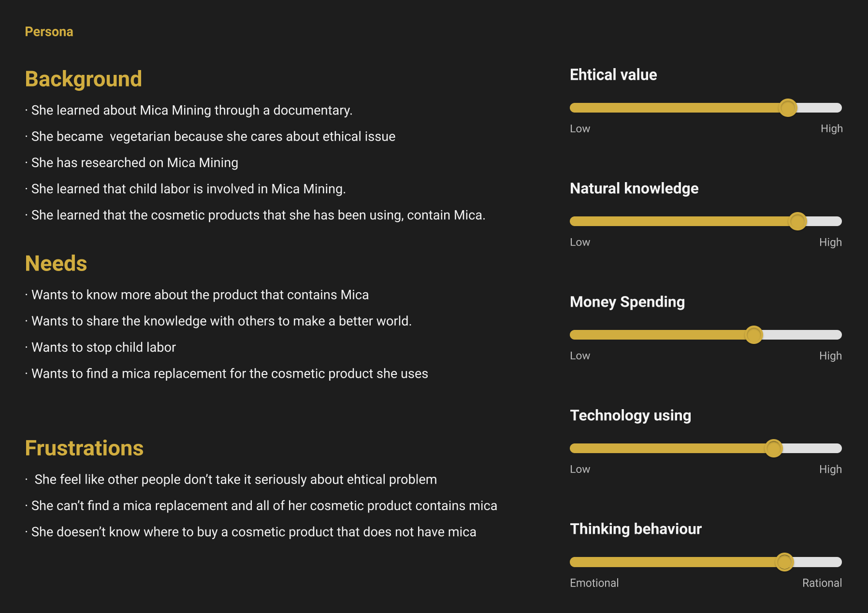Click the unfilled track of Money Spending slider
This screenshot has width=868, height=613.
802,335
